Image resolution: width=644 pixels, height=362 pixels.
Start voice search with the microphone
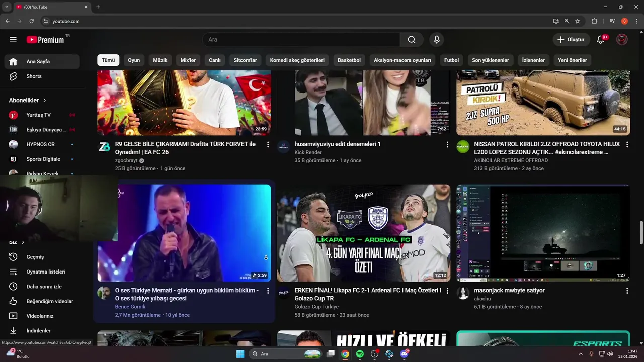click(x=436, y=40)
